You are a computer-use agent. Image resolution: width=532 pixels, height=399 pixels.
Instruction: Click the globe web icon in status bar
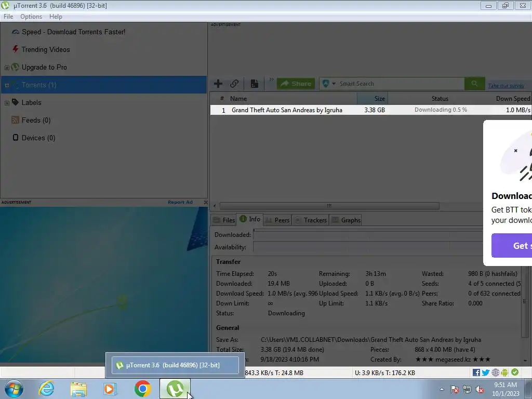(495, 373)
